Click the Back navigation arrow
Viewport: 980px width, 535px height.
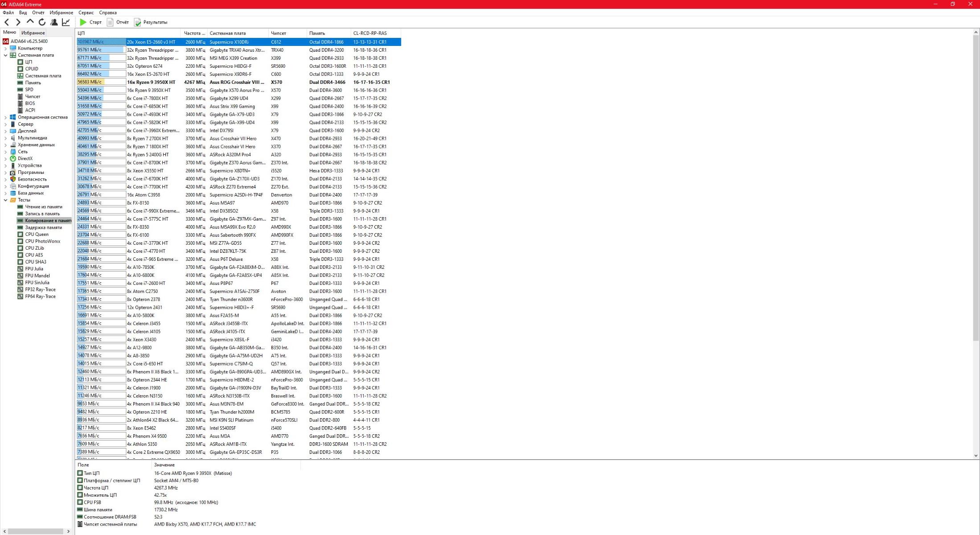[7, 22]
